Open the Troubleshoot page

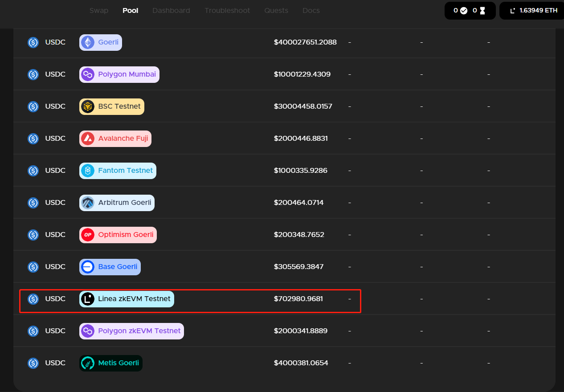coord(227,10)
